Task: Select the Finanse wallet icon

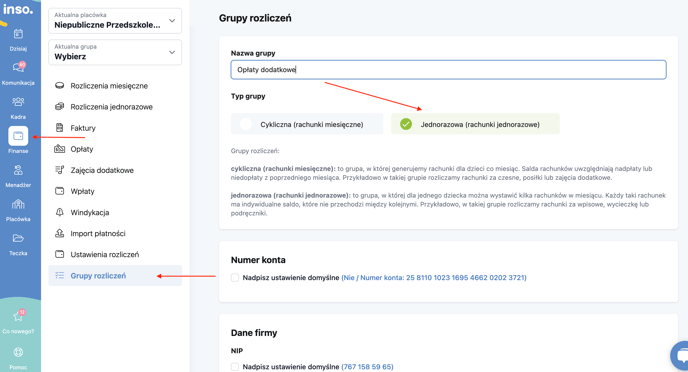Action: click(18, 136)
